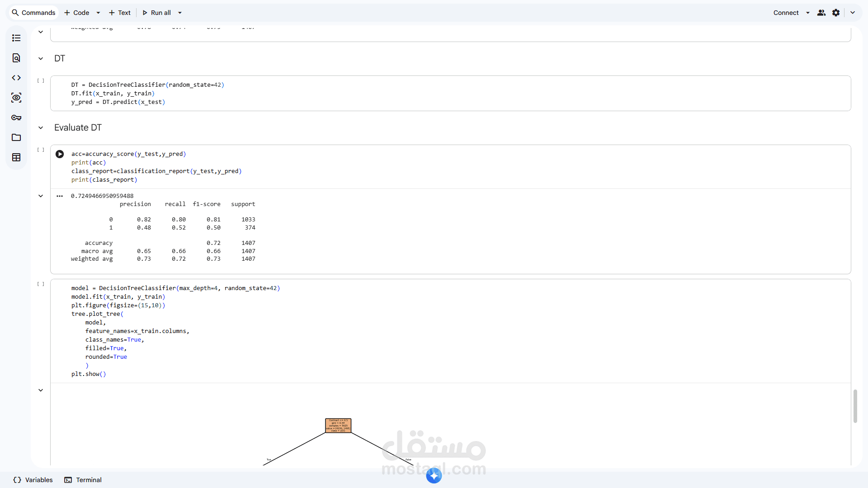The height and width of the screenshot is (488, 868).
Task: Open the Connect dropdown arrow
Action: (x=808, y=13)
